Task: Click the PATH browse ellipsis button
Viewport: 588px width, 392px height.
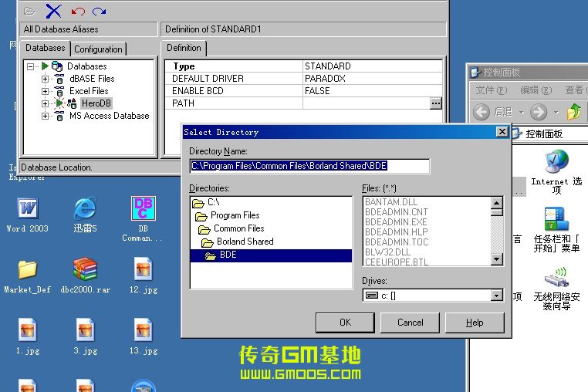Action: coord(436,103)
